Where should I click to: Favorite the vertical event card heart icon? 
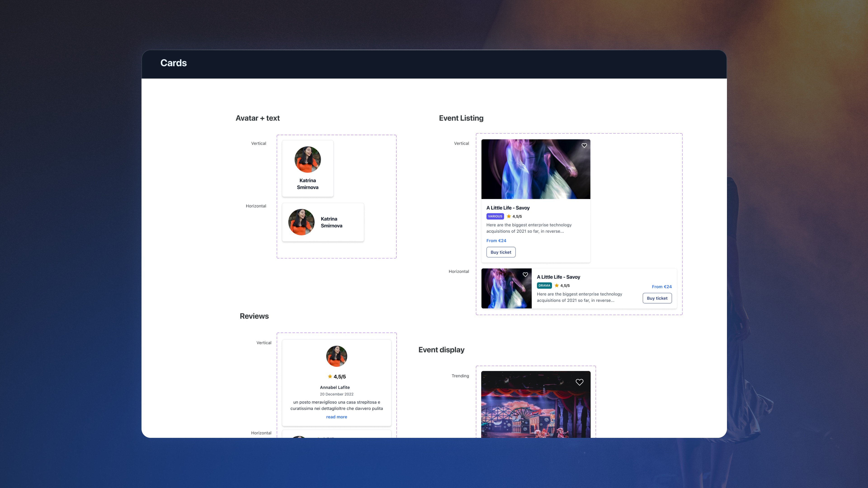[584, 145]
